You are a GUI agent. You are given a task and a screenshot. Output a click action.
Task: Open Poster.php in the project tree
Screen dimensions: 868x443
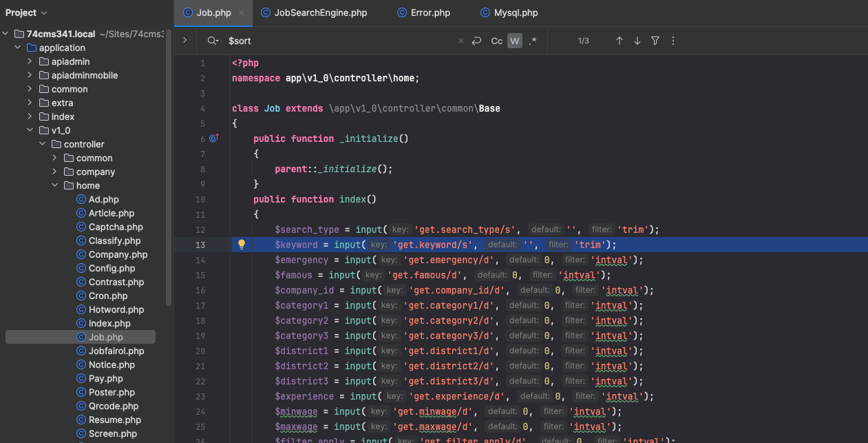[x=106, y=392]
